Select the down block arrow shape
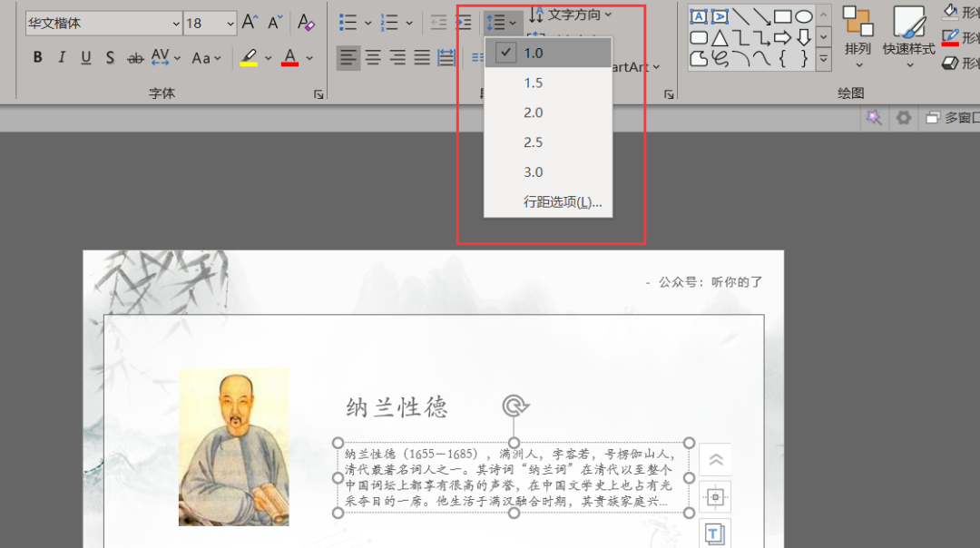 (x=804, y=37)
